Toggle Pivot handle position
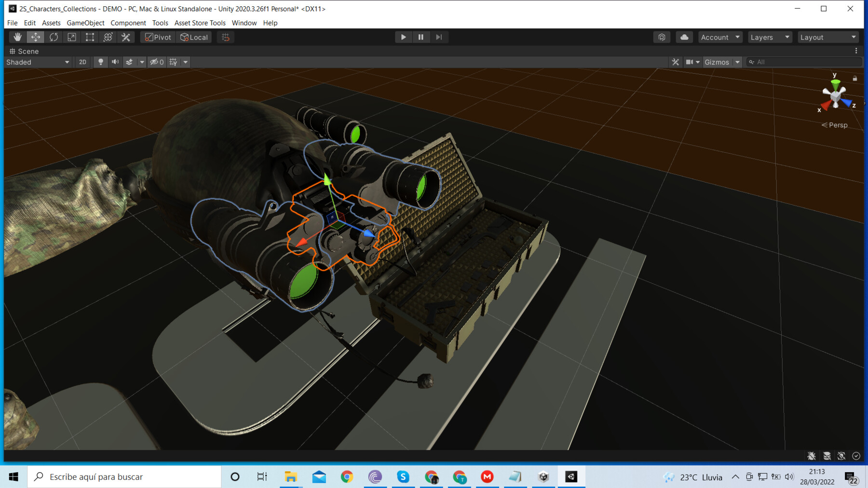 pyautogui.click(x=158, y=37)
